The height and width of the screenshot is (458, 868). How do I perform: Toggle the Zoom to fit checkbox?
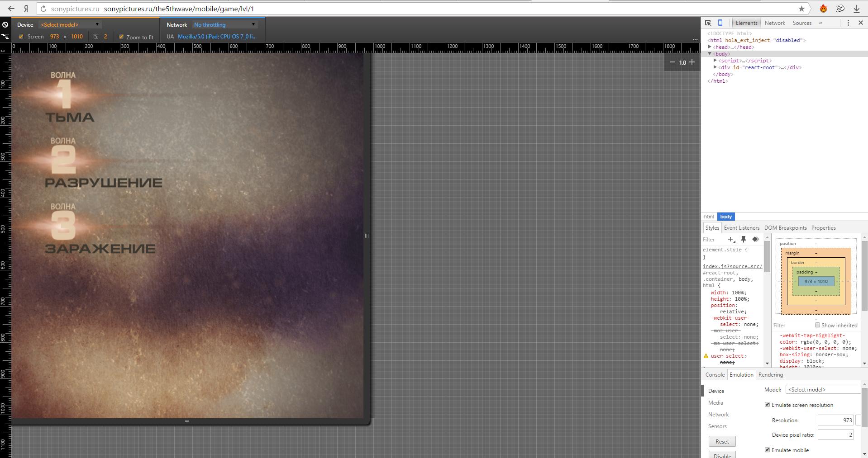pyautogui.click(x=121, y=37)
